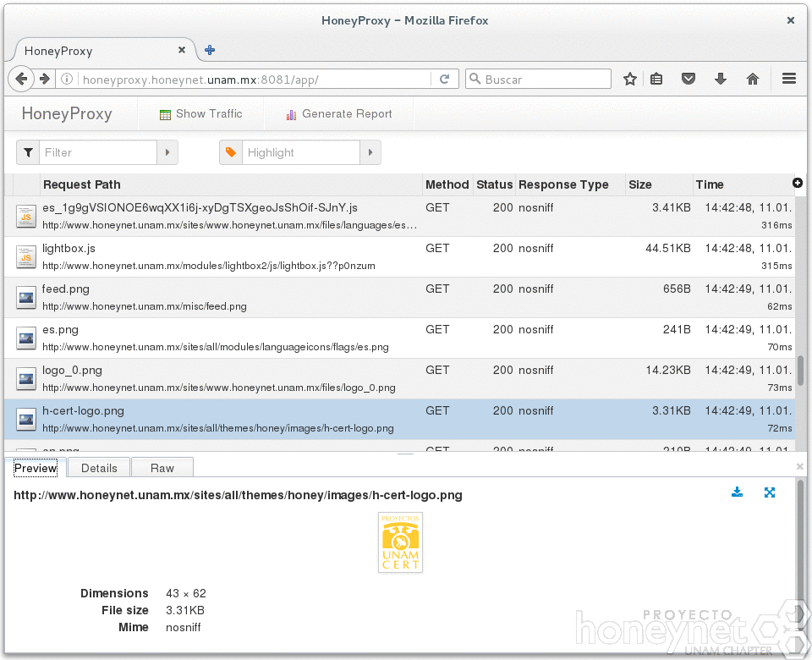Click the 14.23KB size cell
812x660 pixels.
[x=668, y=370]
